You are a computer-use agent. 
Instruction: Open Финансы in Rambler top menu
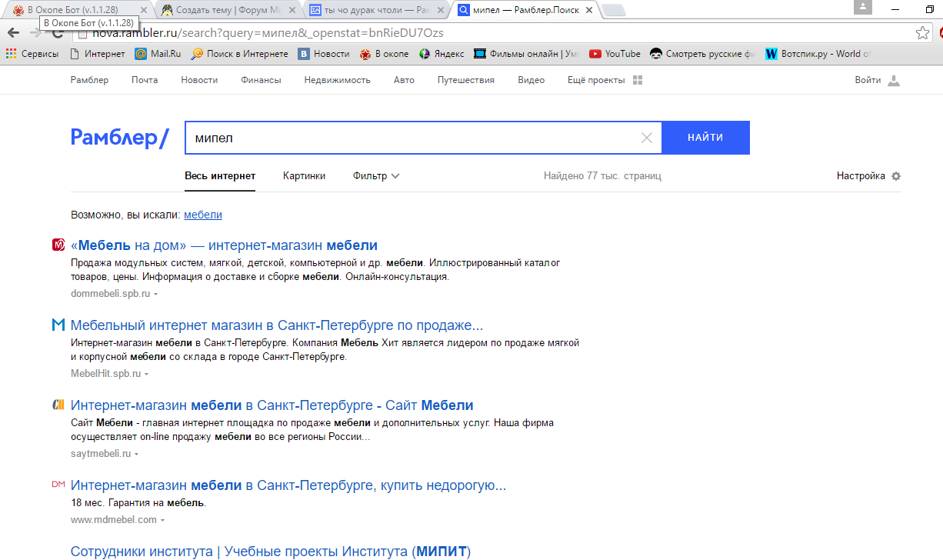pyautogui.click(x=261, y=80)
